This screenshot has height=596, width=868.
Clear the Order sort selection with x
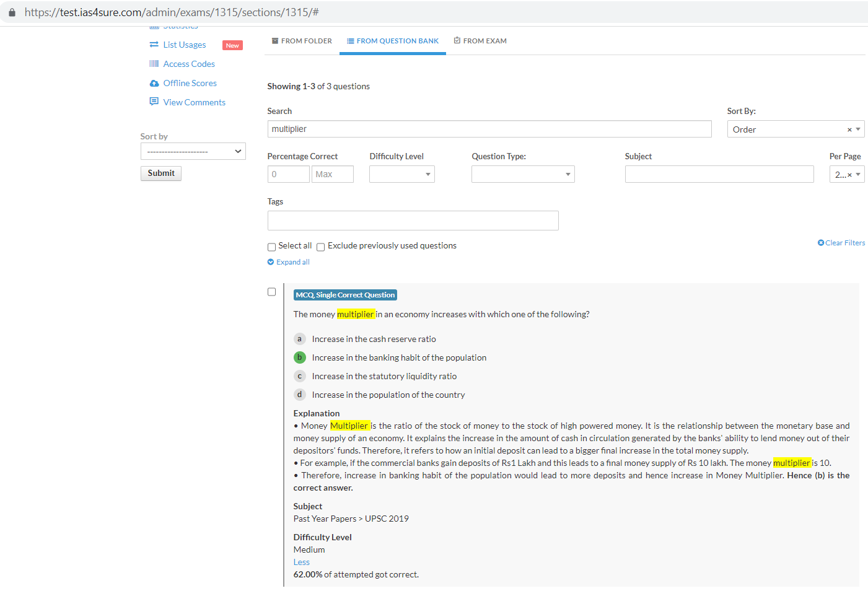pyautogui.click(x=849, y=129)
